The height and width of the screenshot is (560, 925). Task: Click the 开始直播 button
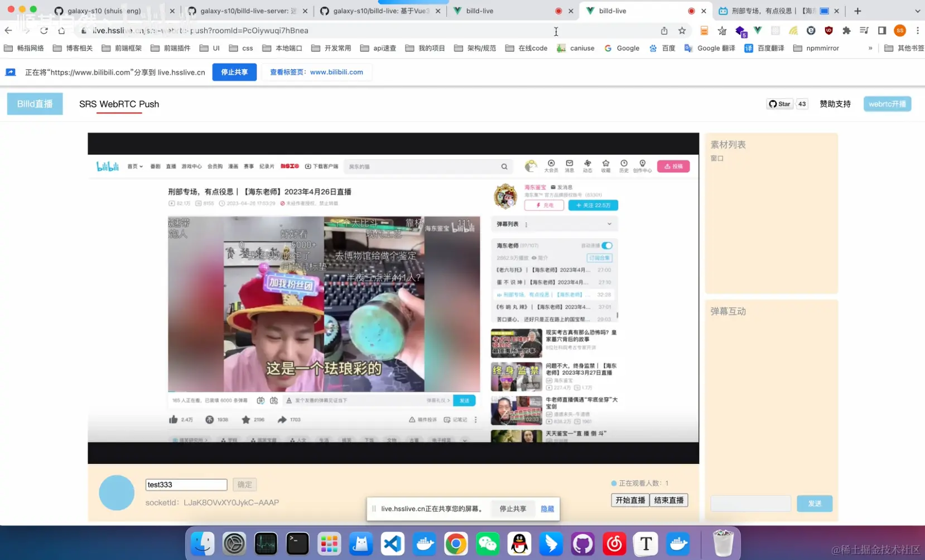pos(630,500)
